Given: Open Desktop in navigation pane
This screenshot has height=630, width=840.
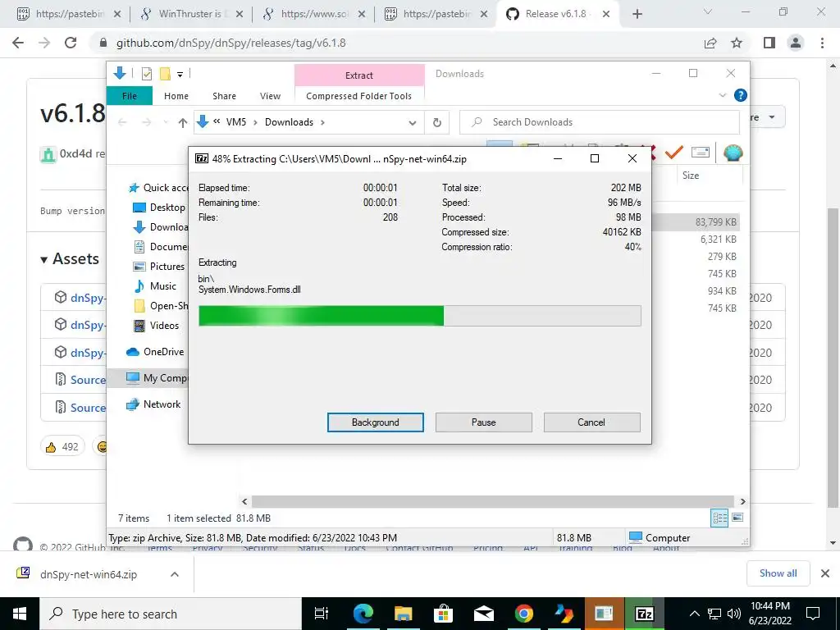Looking at the screenshot, I should tap(159, 208).
